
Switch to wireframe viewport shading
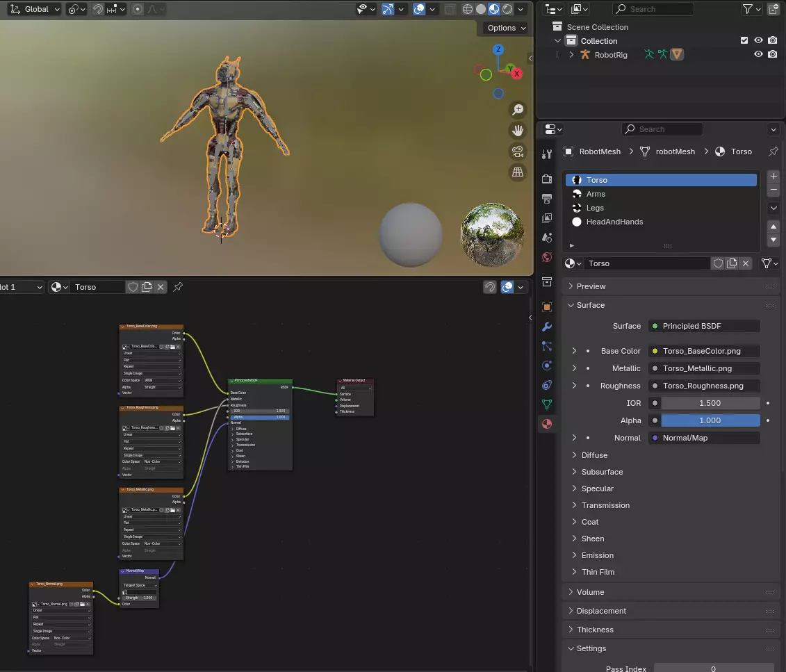click(467, 9)
